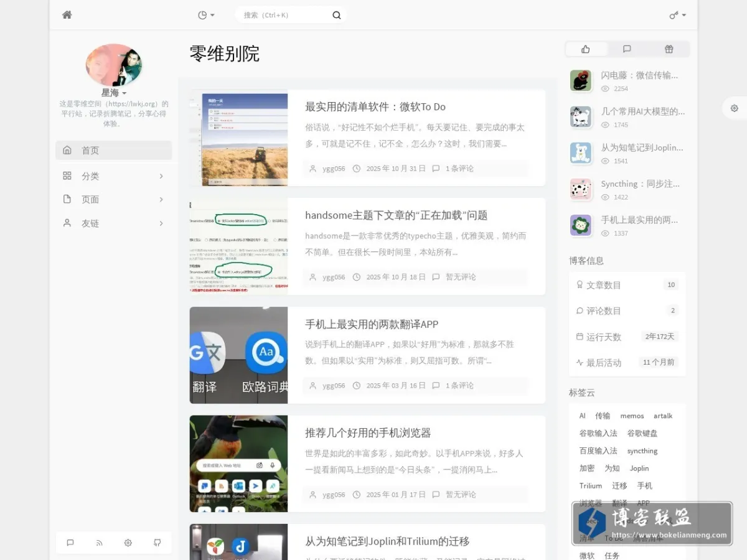Click the 运行天数 value 2年172天
Image resolution: width=747 pixels, height=560 pixels.
tap(660, 337)
